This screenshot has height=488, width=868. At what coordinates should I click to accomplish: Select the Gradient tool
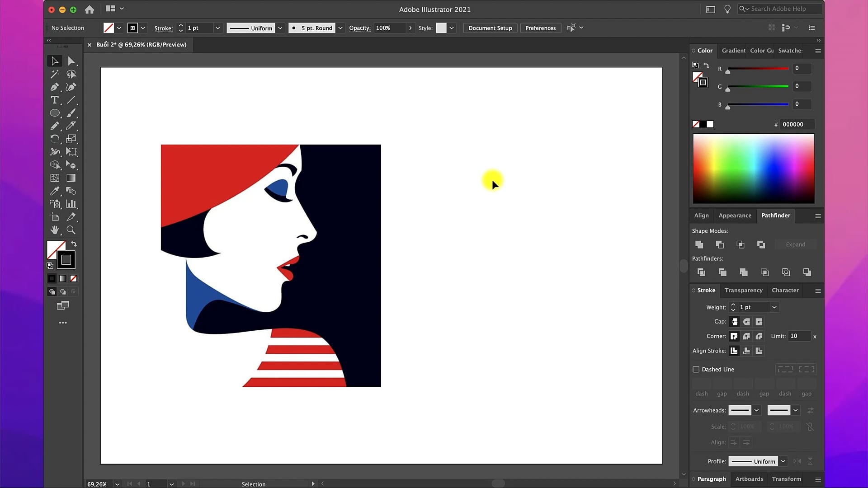point(71,178)
